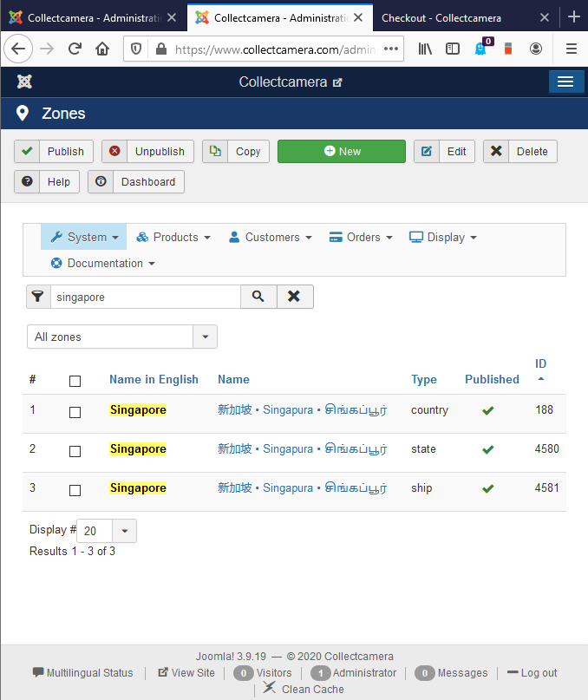Click the filter funnel icon
This screenshot has height=700, width=588.
[x=38, y=297]
